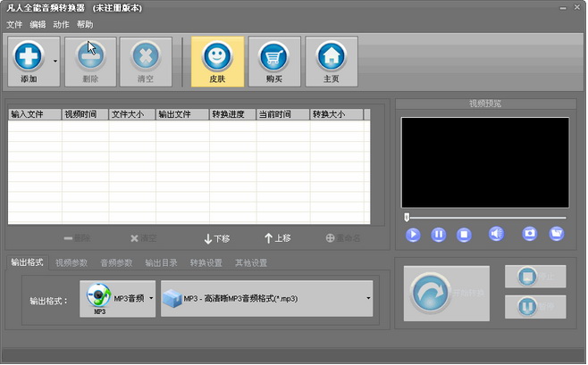
Task: Open the snapshot folder icon in preview
Action: [557, 235]
